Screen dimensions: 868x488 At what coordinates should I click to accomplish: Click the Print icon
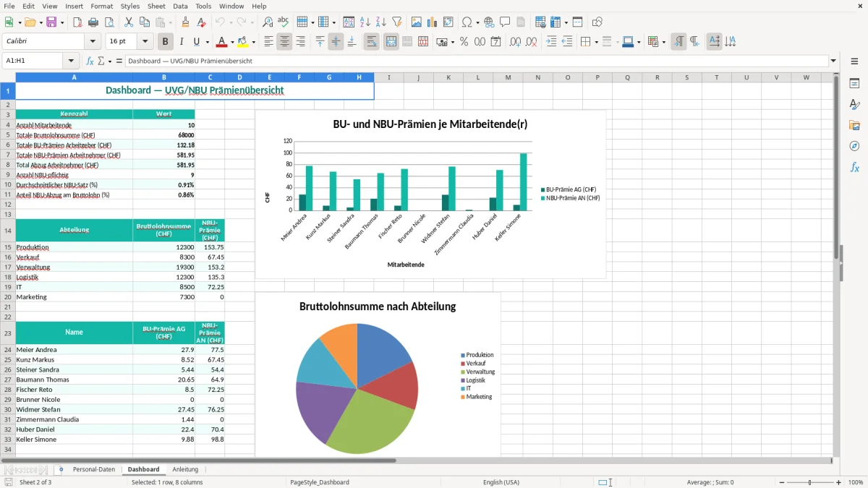click(x=93, y=22)
